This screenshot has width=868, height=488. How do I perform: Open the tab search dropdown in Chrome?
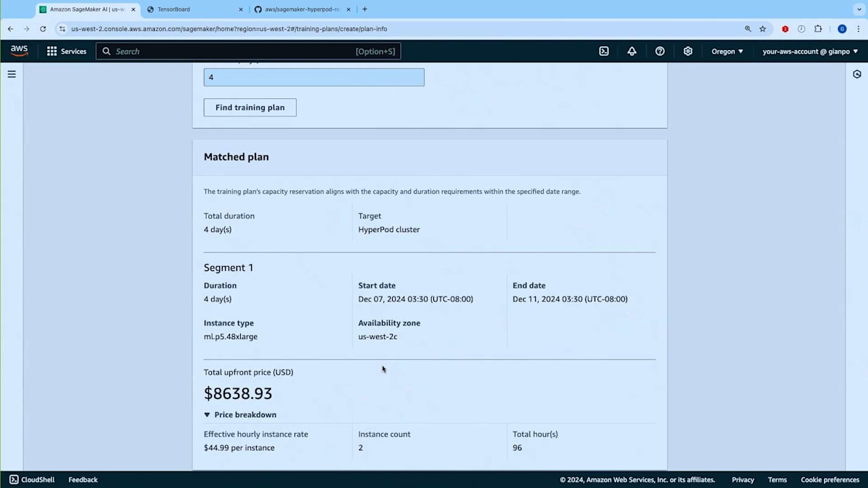click(858, 9)
